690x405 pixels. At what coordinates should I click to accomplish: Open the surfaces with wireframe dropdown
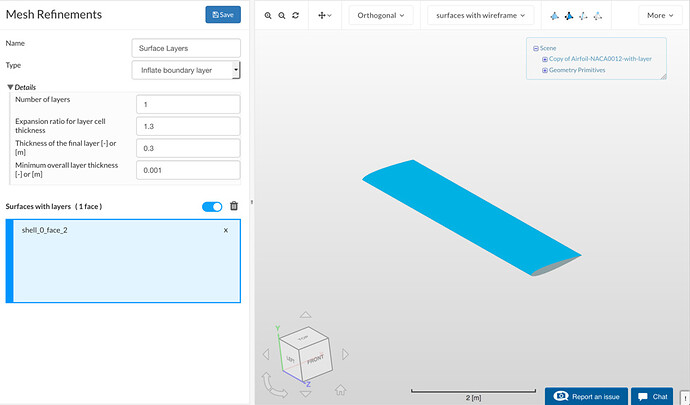click(481, 15)
